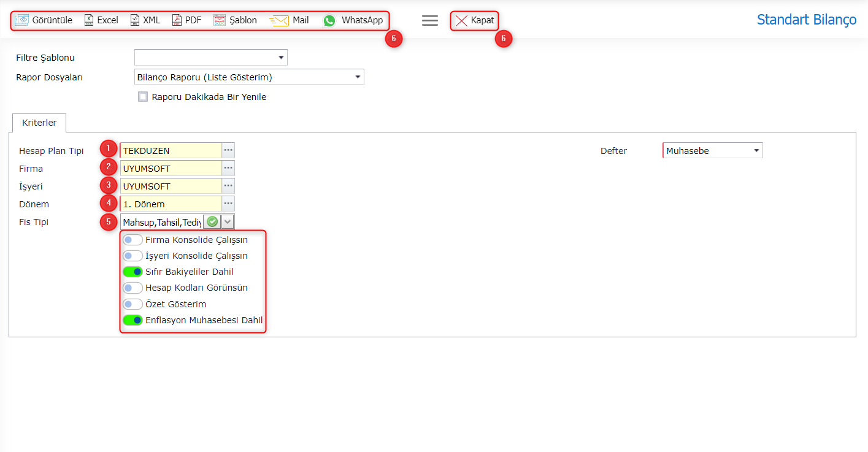
Task: Open Hesap Plan Tipi lookup ellipsis
Action: tap(228, 150)
